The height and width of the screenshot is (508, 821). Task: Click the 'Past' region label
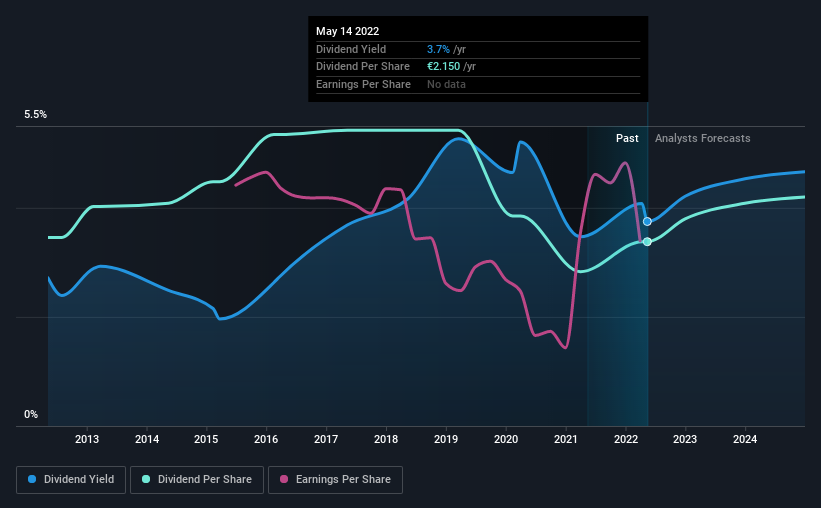point(627,138)
